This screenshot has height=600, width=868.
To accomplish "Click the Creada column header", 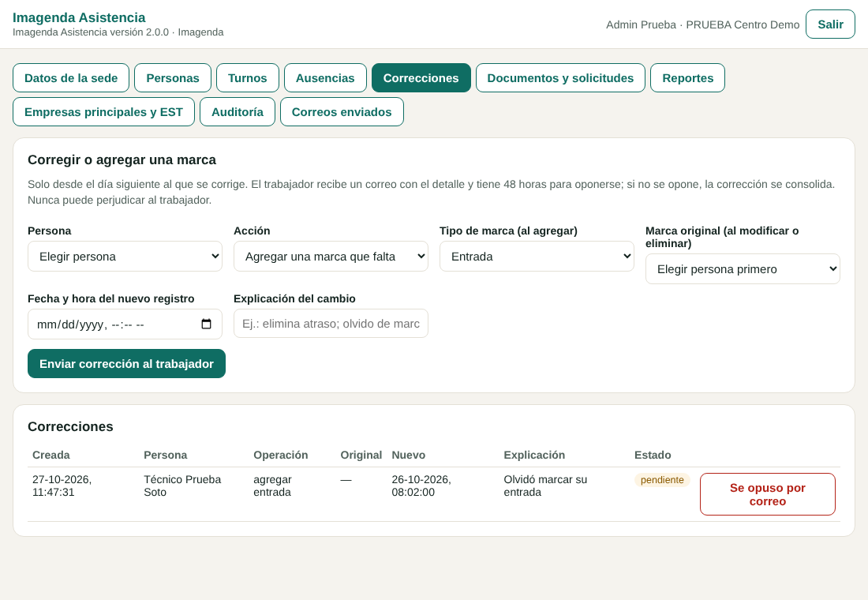I will click(x=51, y=455).
